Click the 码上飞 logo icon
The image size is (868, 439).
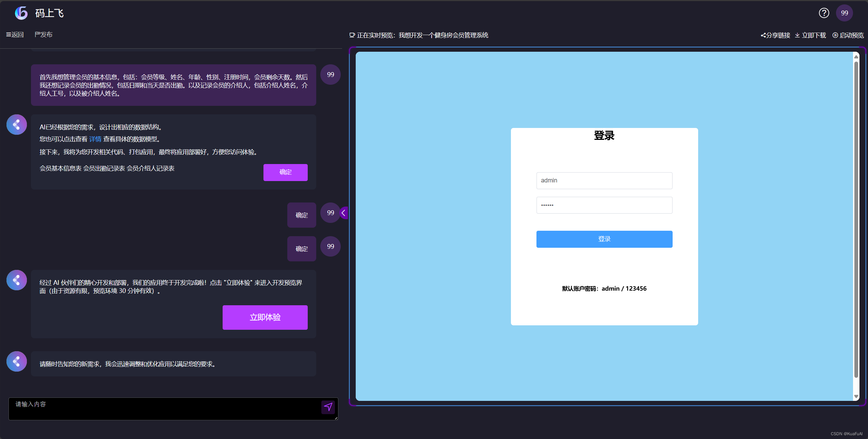coord(21,13)
